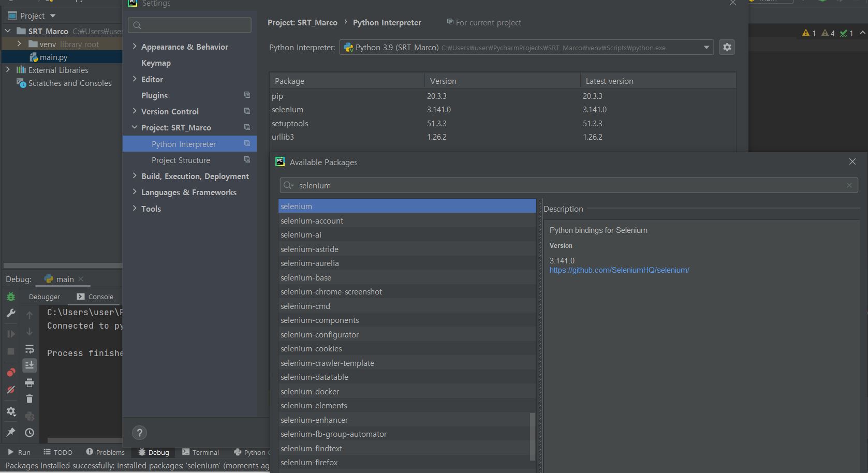Expand Editor settings category
This screenshot has width=868, height=473.
click(x=135, y=79)
